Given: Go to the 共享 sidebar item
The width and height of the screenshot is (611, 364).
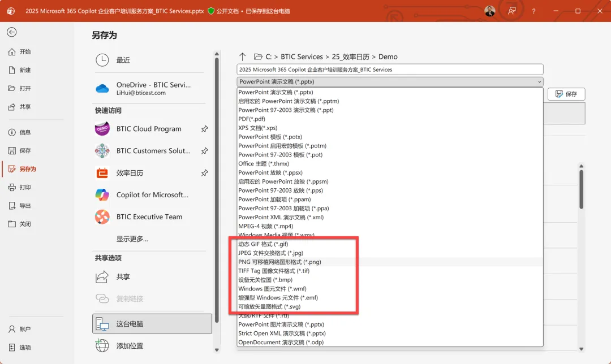Looking at the screenshot, I should click(x=20, y=107).
